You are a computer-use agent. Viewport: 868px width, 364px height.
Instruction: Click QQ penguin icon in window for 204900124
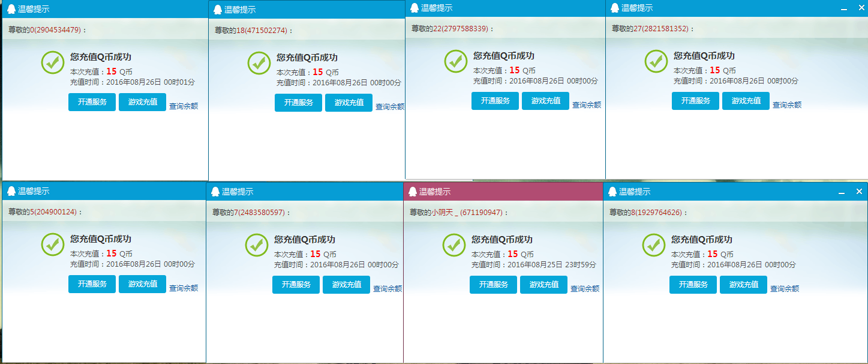coord(11,191)
